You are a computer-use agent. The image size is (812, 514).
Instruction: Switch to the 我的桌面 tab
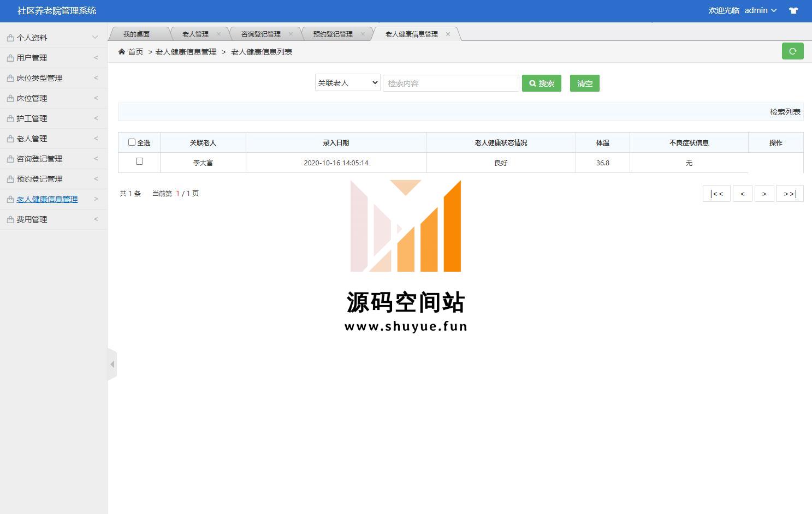(x=137, y=34)
